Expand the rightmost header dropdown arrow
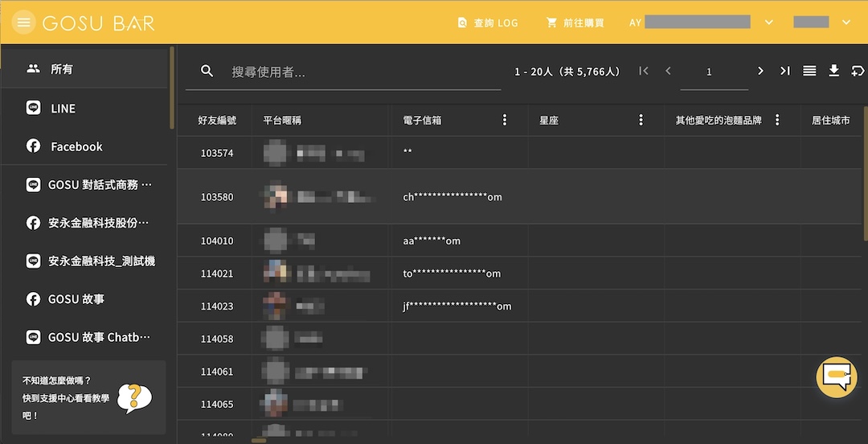 pyautogui.click(x=845, y=23)
